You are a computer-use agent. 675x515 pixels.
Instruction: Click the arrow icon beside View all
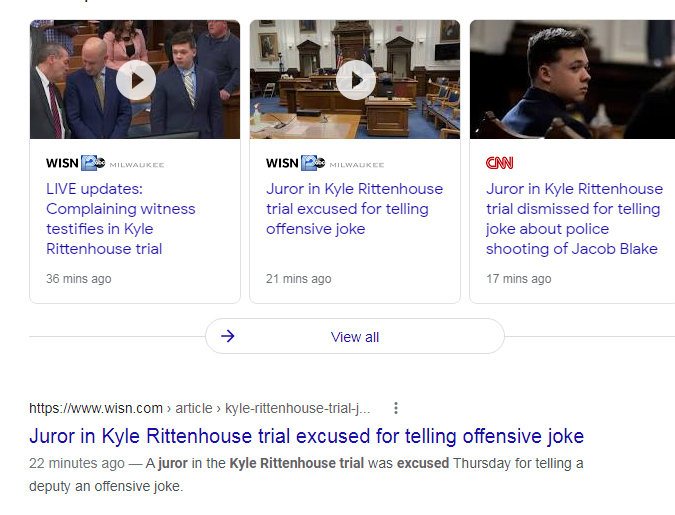pyautogui.click(x=228, y=336)
